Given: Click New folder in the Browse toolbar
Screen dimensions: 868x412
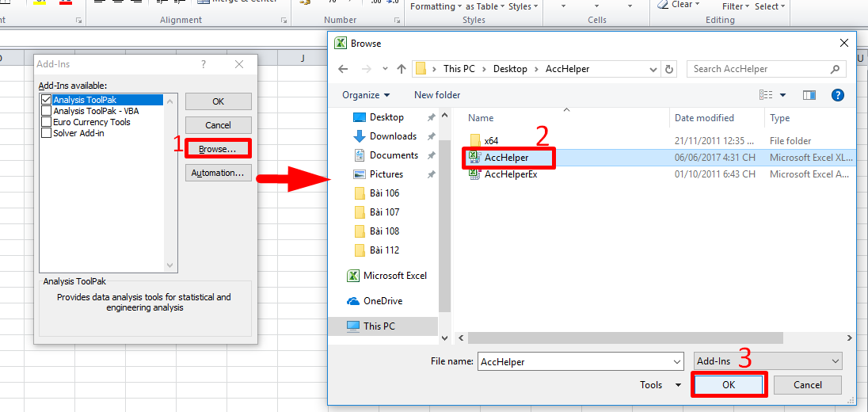Looking at the screenshot, I should tap(437, 95).
